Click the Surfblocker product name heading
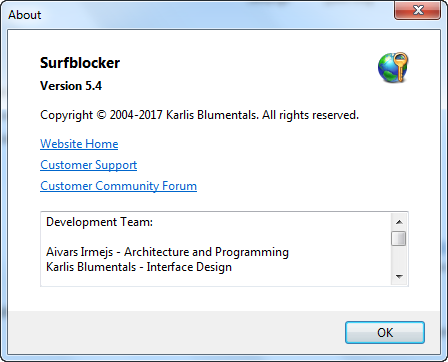Screen dimensions: 448x362 pyautogui.click(x=80, y=63)
